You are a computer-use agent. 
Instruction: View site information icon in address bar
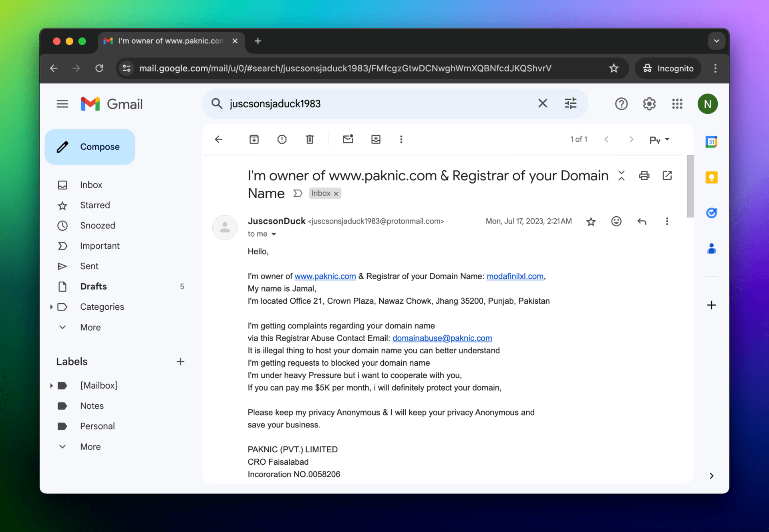point(127,68)
